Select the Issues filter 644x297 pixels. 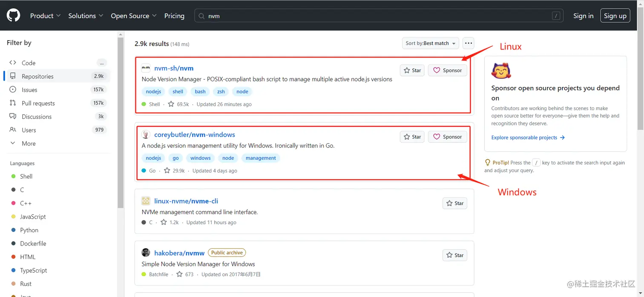point(57,89)
